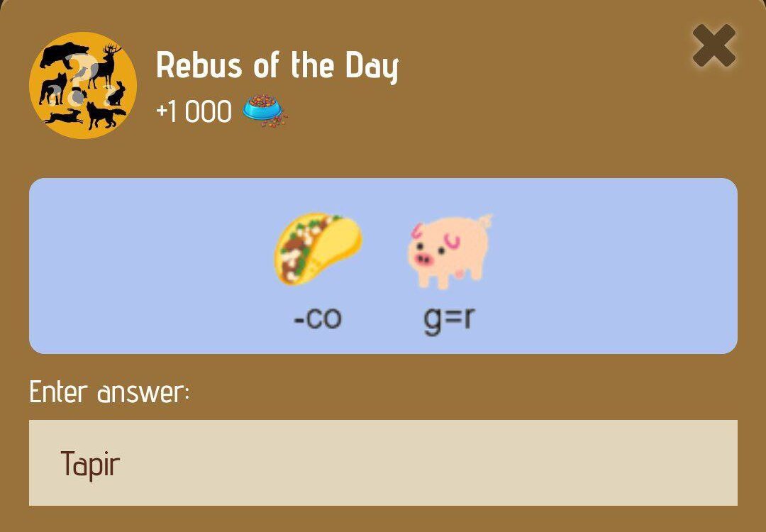Click empty area of blue rebus panel
The height and width of the screenshot is (532, 766).
pyautogui.click(x=611, y=266)
